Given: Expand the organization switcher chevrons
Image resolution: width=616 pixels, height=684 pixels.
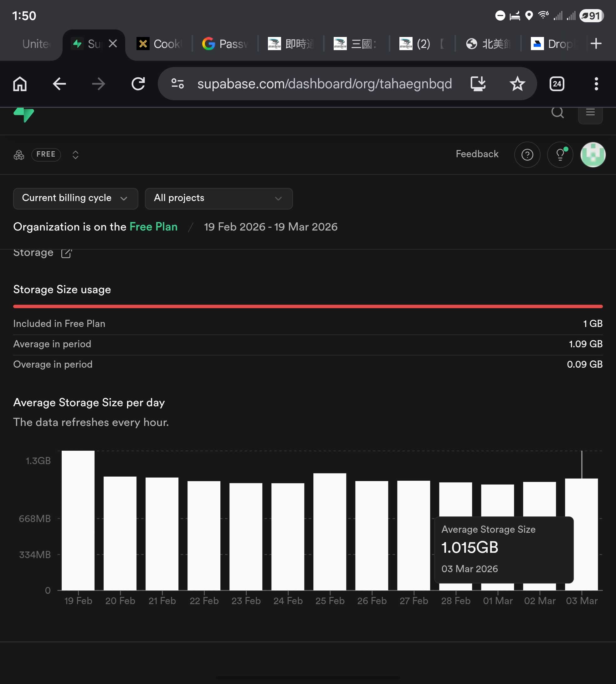Looking at the screenshot, I should (x=75, y=155).
